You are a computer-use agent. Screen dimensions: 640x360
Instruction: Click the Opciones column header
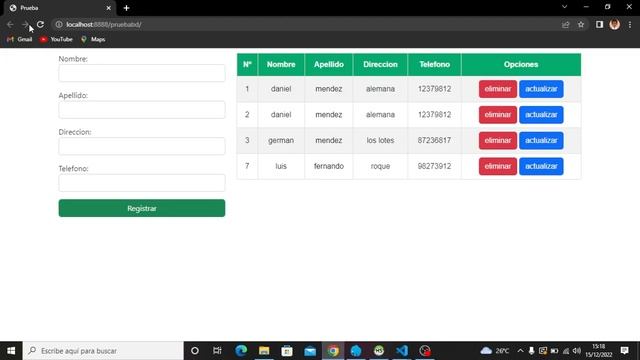pyautogui.click(x=521, y=64)
